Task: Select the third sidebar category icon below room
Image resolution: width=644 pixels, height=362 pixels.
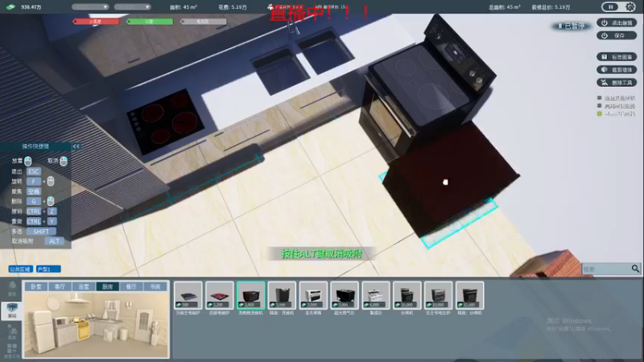Action: coord(12,332)
